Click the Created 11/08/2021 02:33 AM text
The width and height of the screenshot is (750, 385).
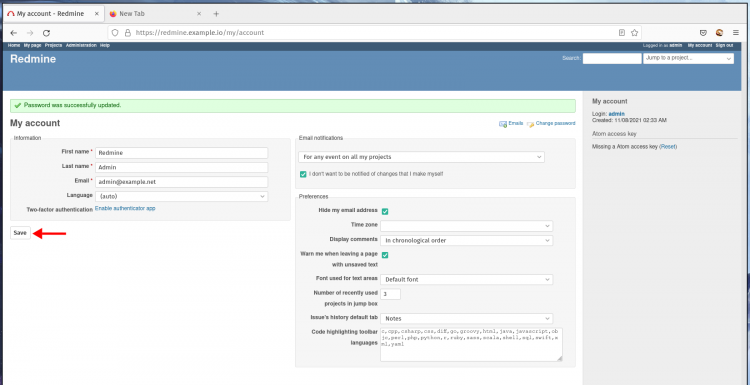pyautogui.click(x=629, y=120)
